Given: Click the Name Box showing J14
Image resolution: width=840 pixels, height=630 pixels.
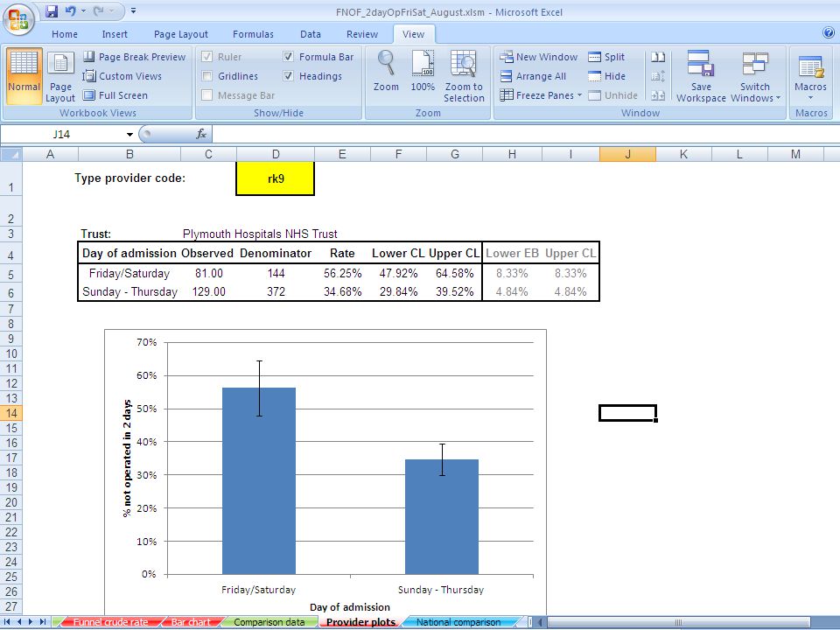Looking at the screenshot, I should [x=61, y=135].
